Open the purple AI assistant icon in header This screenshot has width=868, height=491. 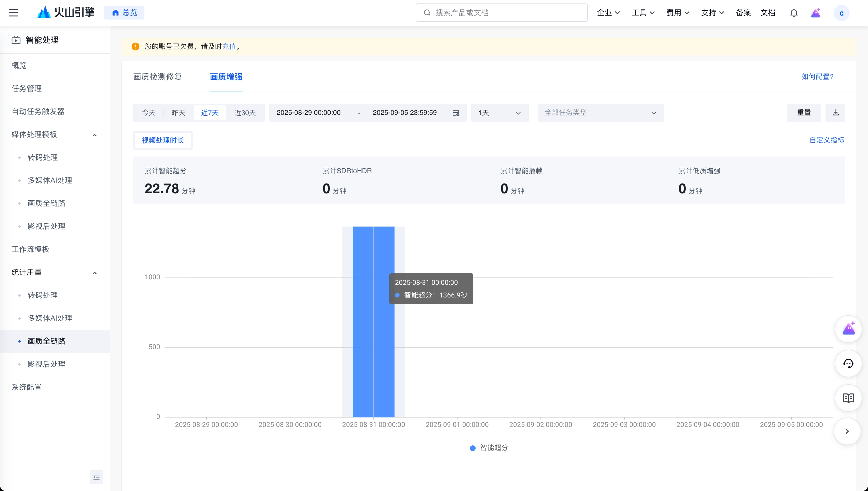click(815, 13)
